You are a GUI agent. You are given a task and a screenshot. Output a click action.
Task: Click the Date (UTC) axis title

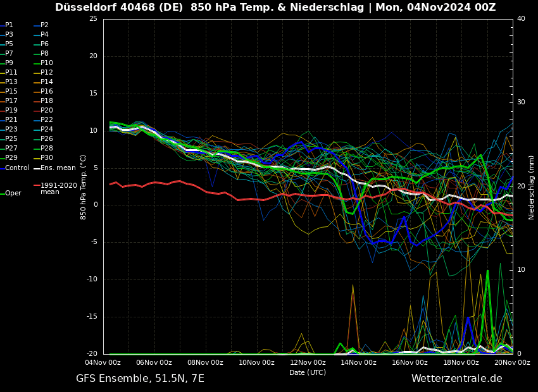pos(308,372)
